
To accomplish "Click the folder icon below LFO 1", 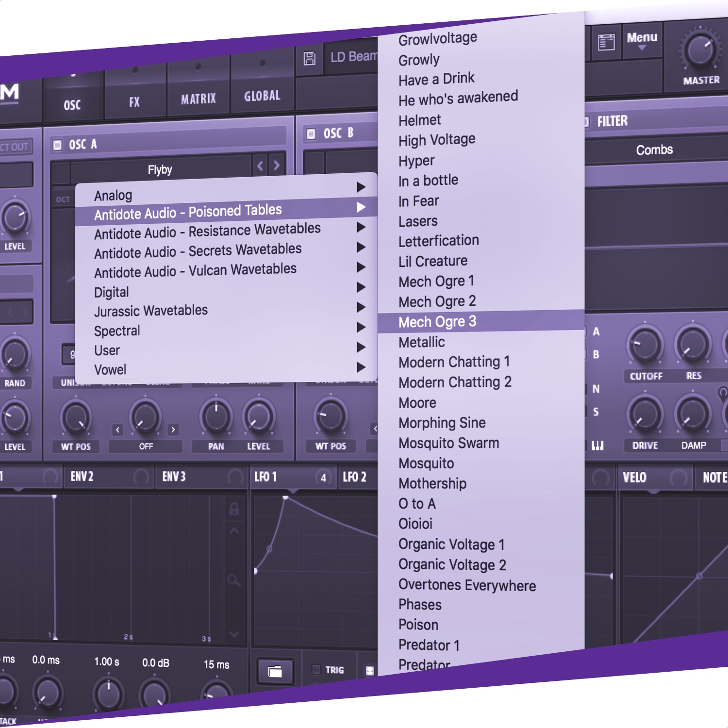I will [275, 672].
